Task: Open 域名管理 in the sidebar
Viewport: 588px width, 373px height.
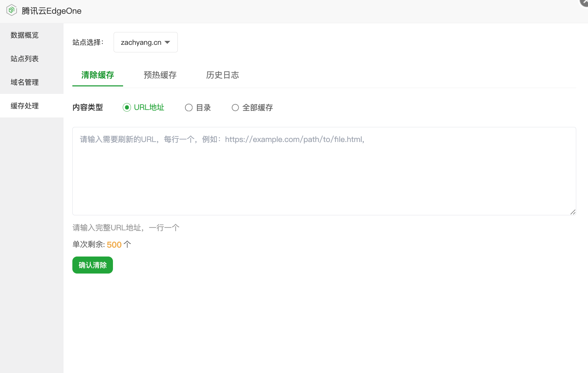Action: pos(25,82)
